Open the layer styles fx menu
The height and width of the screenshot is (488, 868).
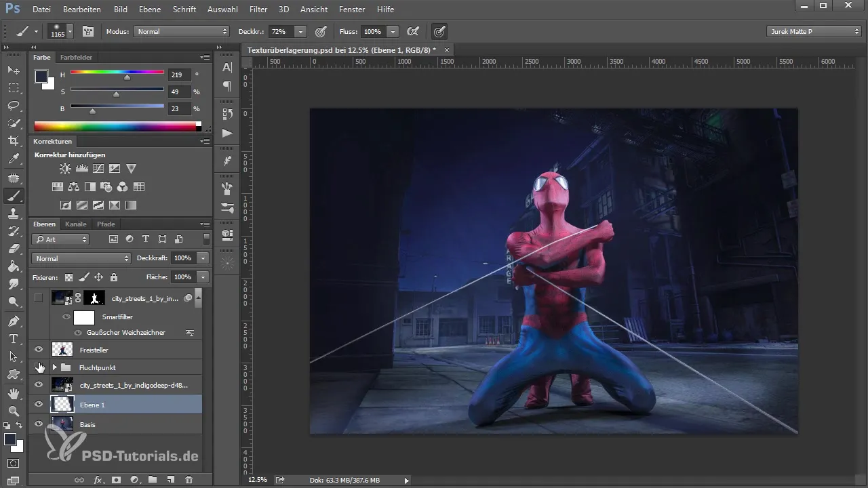98,480
